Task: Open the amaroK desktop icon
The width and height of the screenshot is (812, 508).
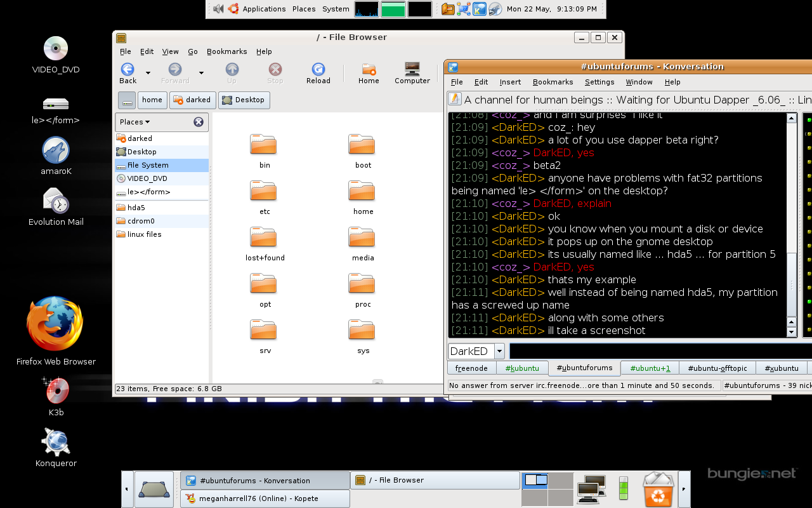Action: [56, 150]
